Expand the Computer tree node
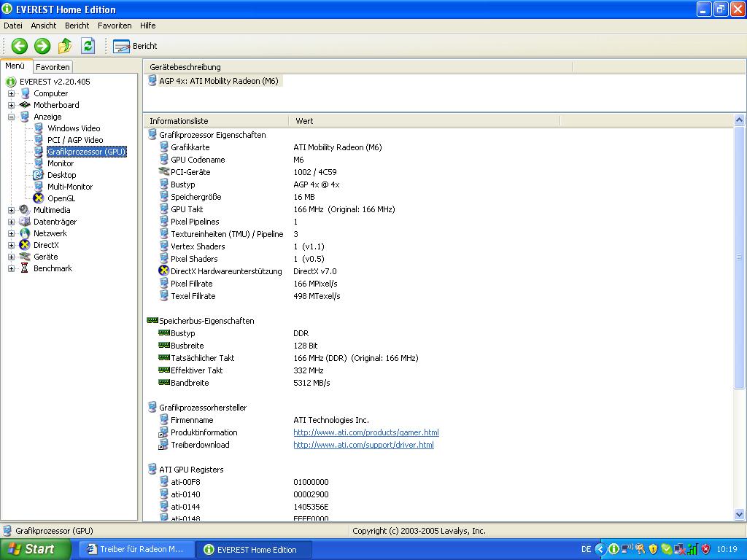The image size is (747, 560). [x=11, y=94]
